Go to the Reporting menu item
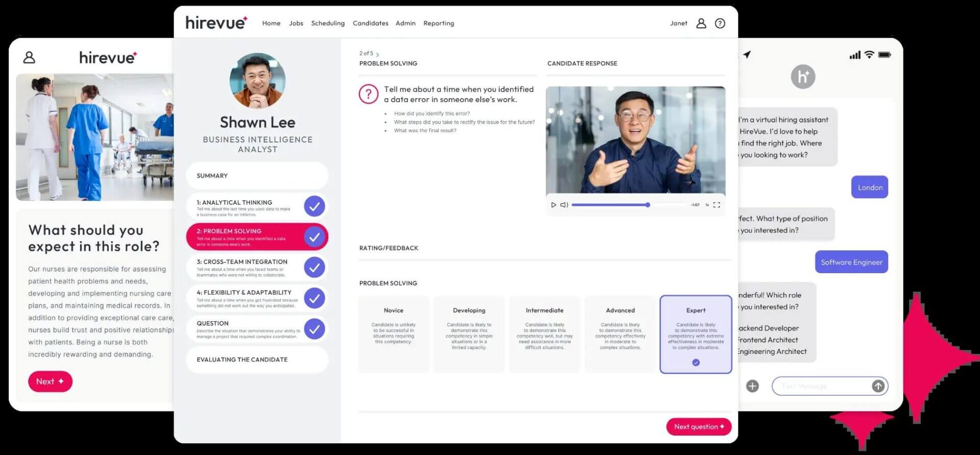This screenshot has height=455, width=980. (438, 23)
